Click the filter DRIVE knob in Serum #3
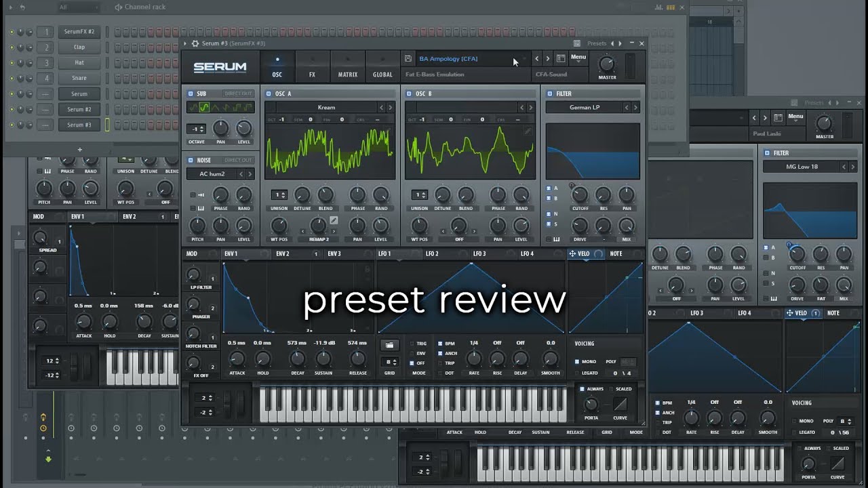The height and width of the screenshot is (488, 868). [580, 226]
